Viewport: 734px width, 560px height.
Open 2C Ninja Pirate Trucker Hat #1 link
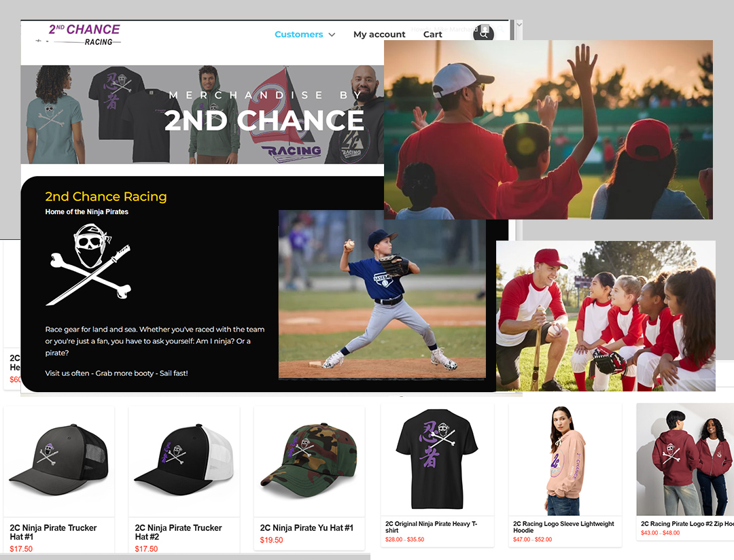54,532
